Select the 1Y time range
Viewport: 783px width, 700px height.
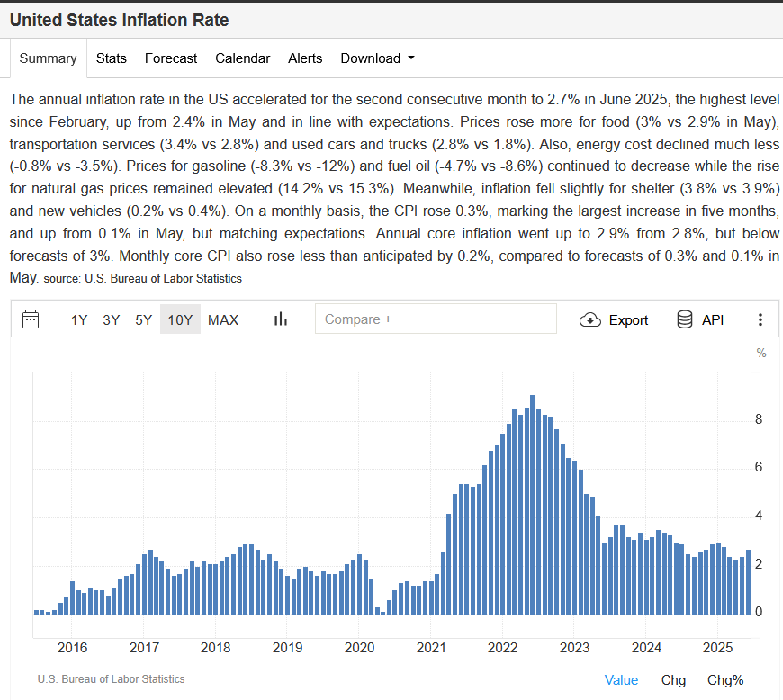point(79,319)
